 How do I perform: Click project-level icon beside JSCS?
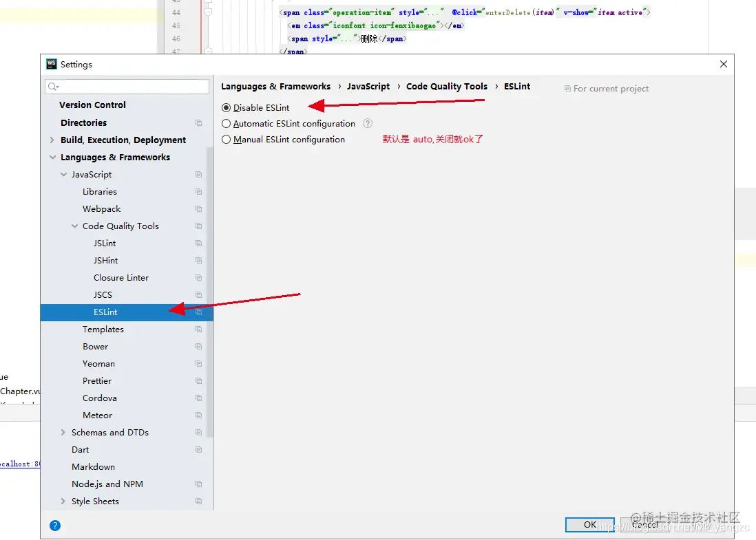[x=199, y=295]
